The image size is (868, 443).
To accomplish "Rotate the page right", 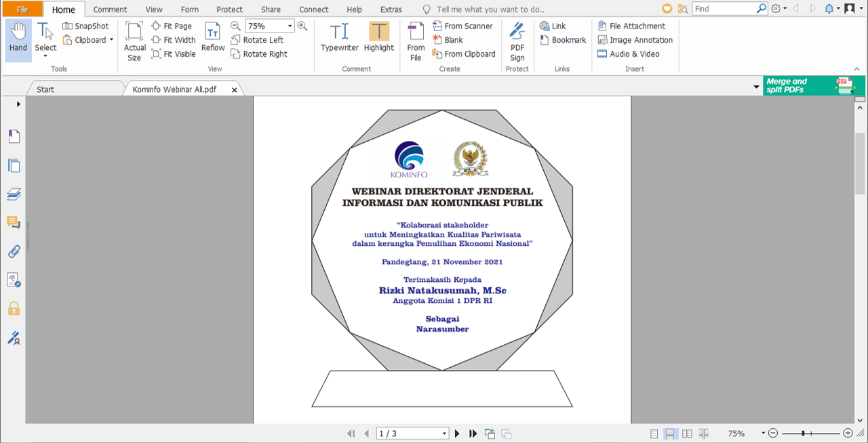I will (259, 54).
